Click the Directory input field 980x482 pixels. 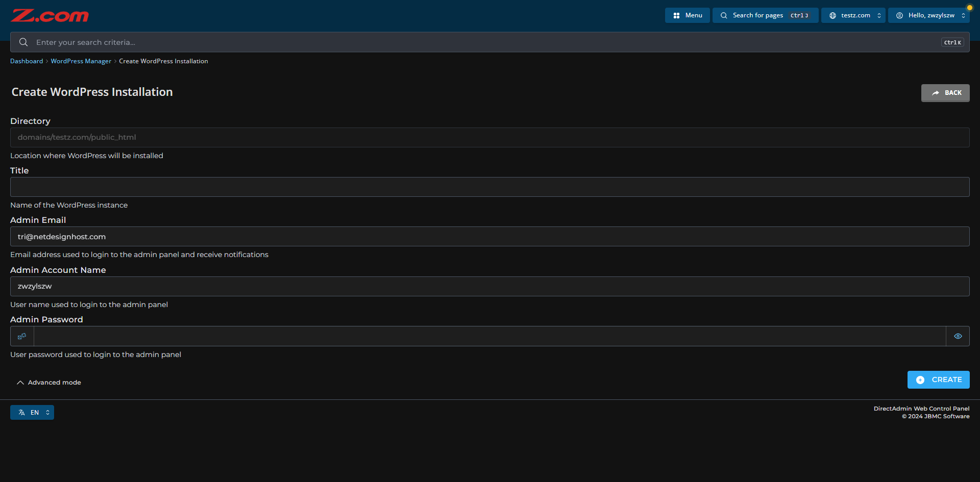[490, 137]
